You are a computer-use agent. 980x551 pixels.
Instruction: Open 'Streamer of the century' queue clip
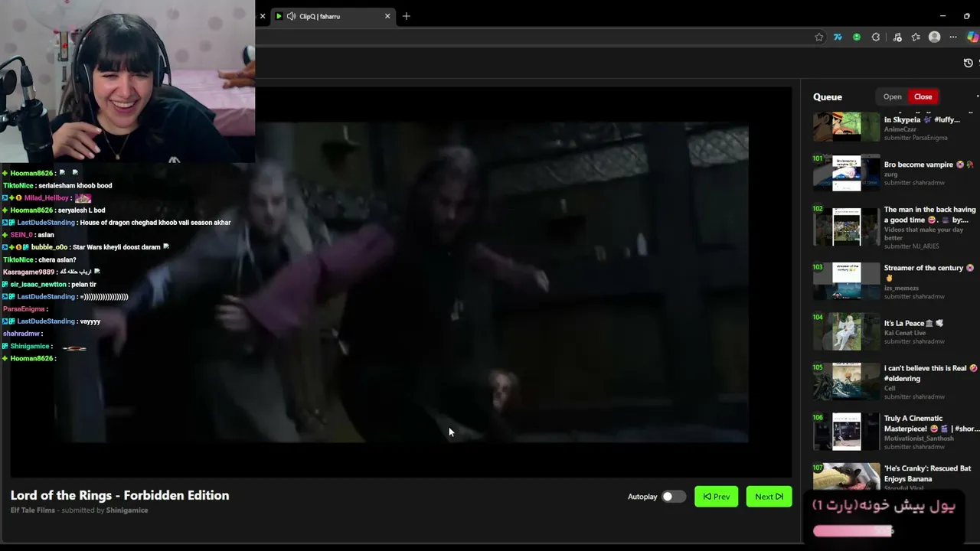929,272
